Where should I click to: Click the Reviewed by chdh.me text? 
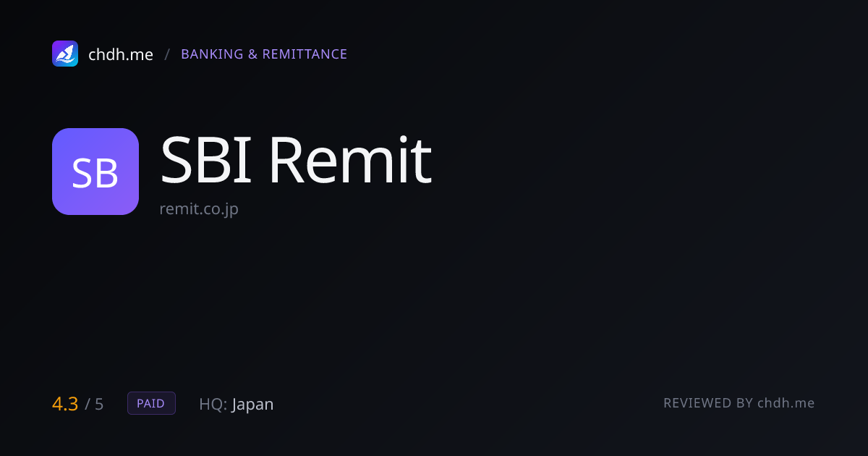[x=739, y=403]
